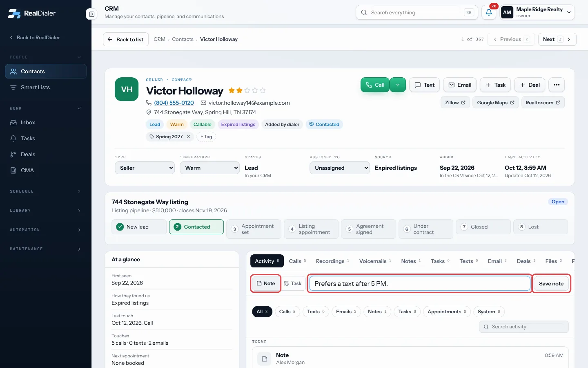Screen dimensions: 588x368
Task: Open the three-dots more actions menu
Action: point(557,85)
